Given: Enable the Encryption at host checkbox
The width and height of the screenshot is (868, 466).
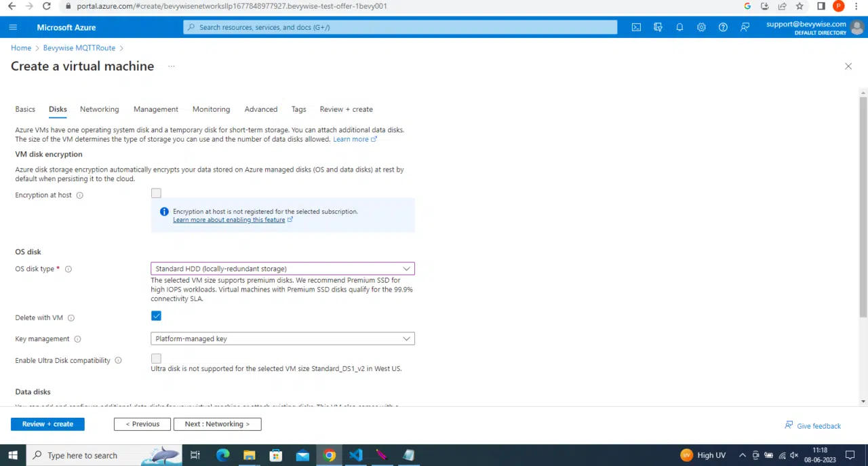Looking at the screenshot, I should (156, 193).
